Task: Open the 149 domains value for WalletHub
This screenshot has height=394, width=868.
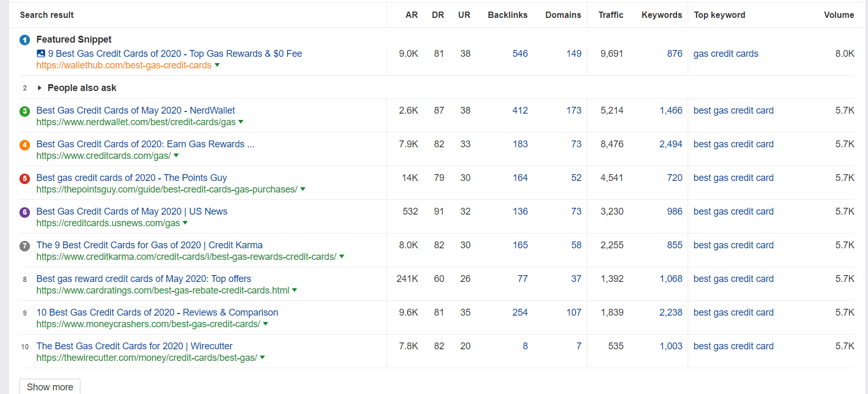Action: click(x=574, y=54)
